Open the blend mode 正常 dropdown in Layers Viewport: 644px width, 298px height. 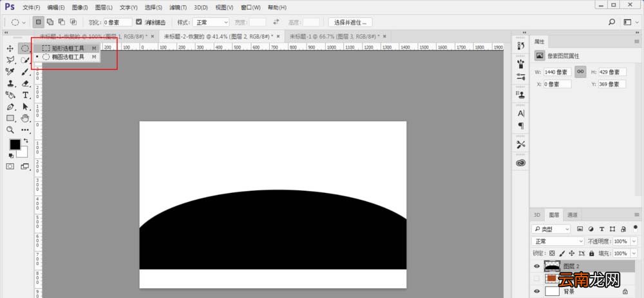coord(558,241)
